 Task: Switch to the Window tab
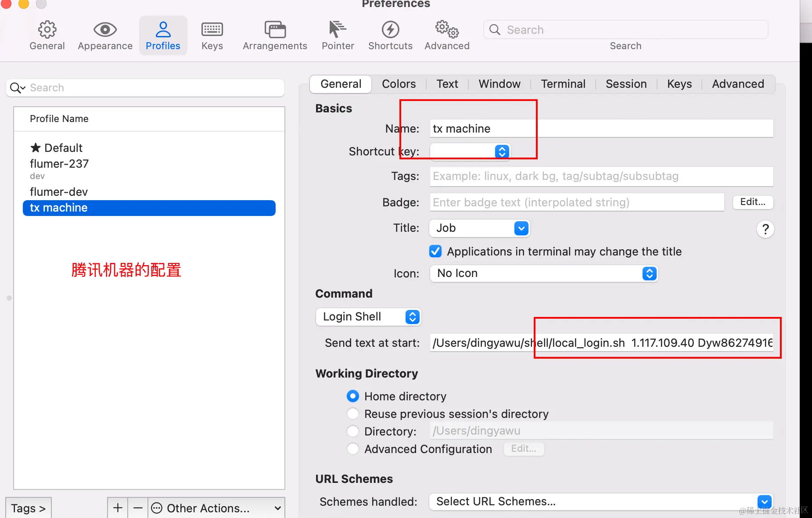coord(499,84)
